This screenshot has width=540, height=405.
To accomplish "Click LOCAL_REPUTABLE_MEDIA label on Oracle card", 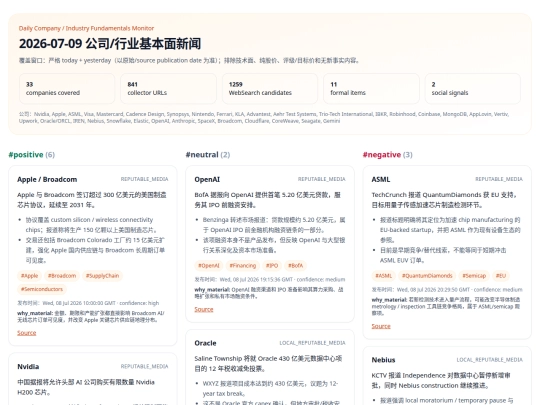I will click(312, 343).
